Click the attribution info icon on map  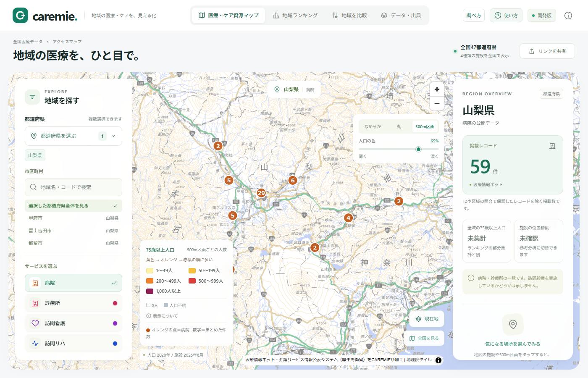[438, 360]
